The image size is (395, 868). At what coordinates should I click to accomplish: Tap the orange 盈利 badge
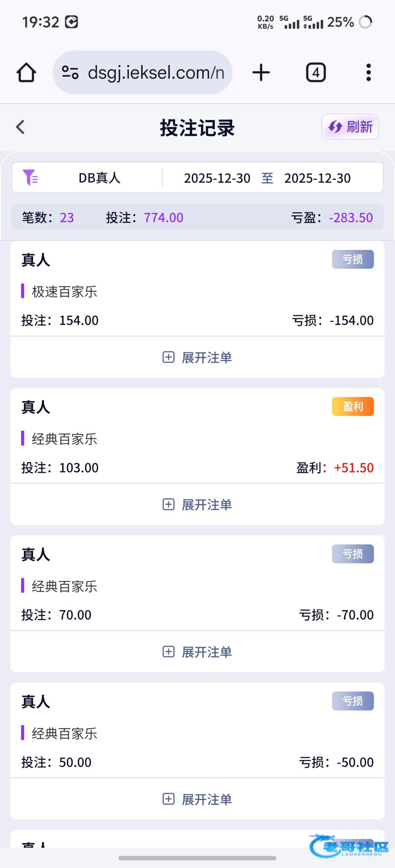(353, 407)
